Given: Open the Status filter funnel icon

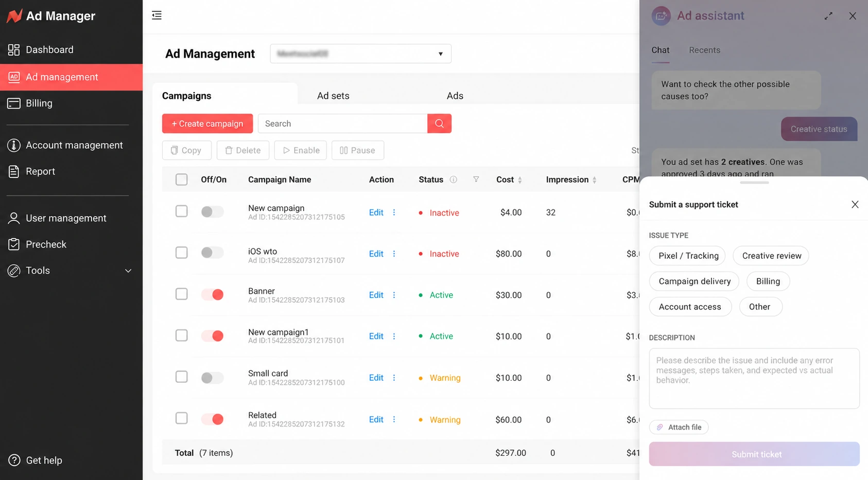Looking at the screenshot, I should click(476, 180).
